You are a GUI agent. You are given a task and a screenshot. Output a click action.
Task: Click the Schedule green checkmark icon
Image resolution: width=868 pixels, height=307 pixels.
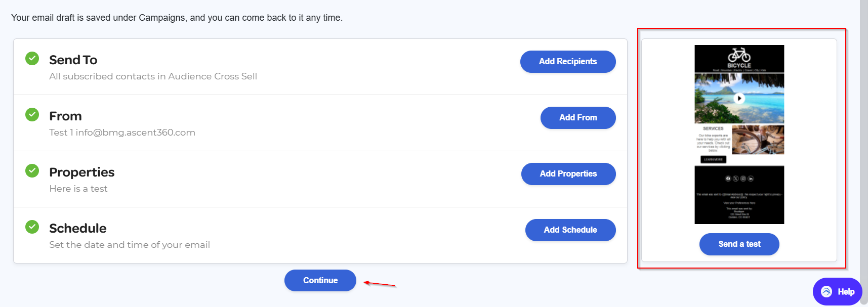[32, 227]
